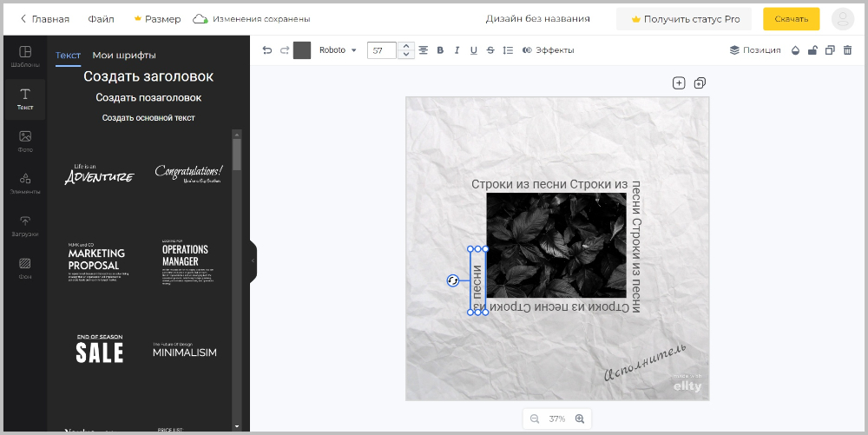
Task: Switch to the Мои шрифты tab
Action: coord(124,55)
